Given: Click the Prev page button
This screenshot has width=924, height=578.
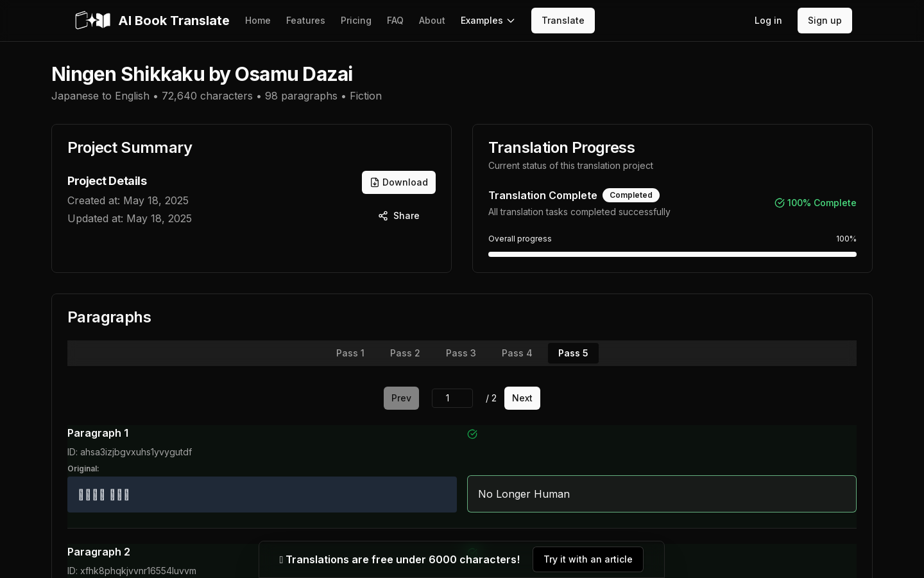Looking at the screenshot, I should coord(401,398).
